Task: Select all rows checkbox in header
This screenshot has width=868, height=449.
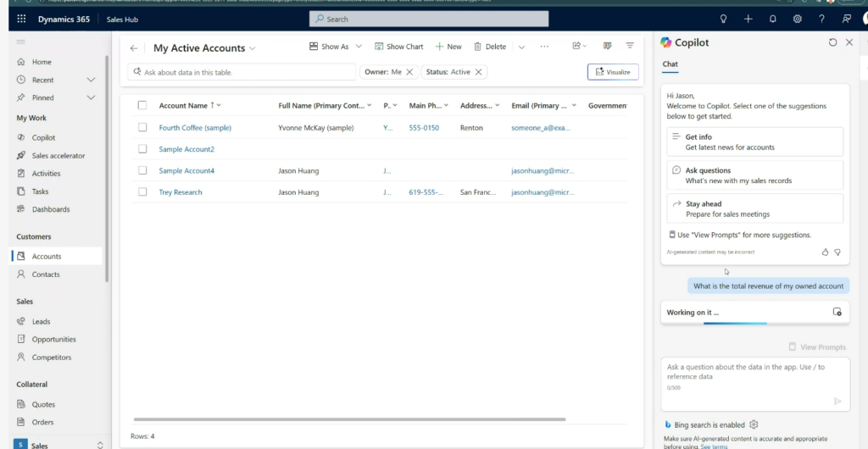Action: click(x=142, y=105)
